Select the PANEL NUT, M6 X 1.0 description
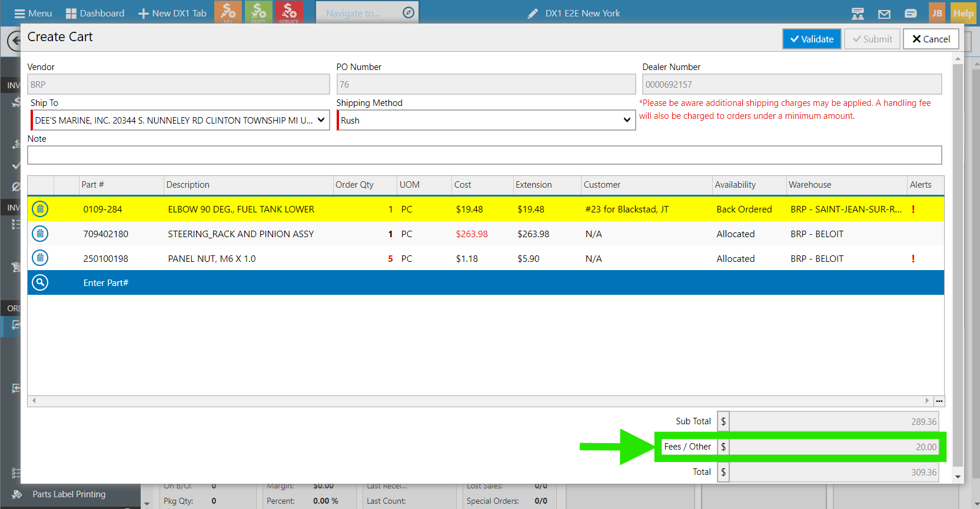 tap(212, 259)
